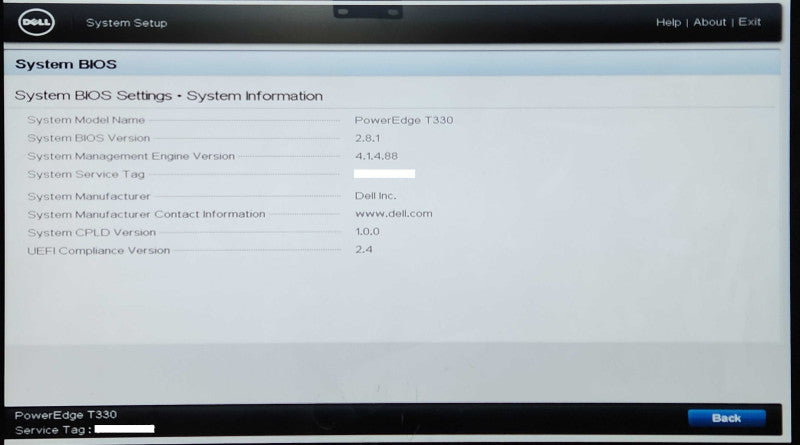Select the System Management Engine Version label
Image resolution: width=800 pixels, height=445 pixels.
coord(131,156)
